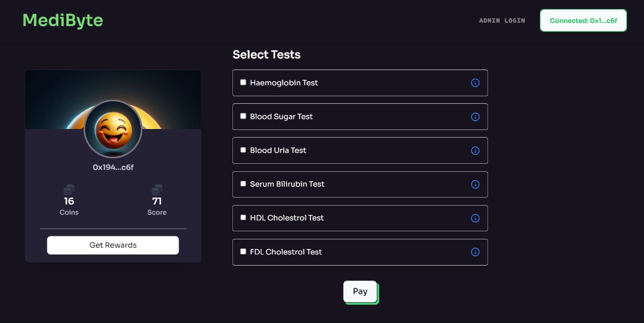
Task: Toggle the HDL Cholestrol Test checkbox
Action: [243, 217]
